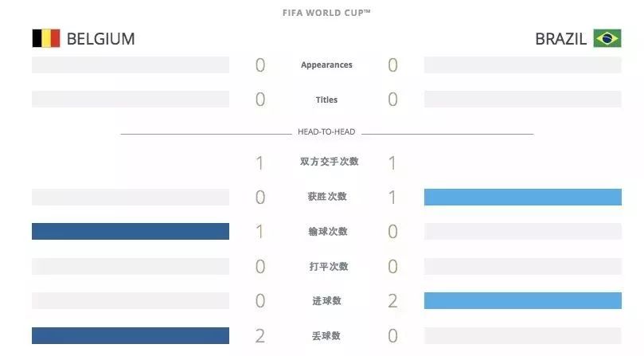644x356 pixels.
Task: Click the Brazil flag icon
Action: pyautogui.click(x=607, y=38)
